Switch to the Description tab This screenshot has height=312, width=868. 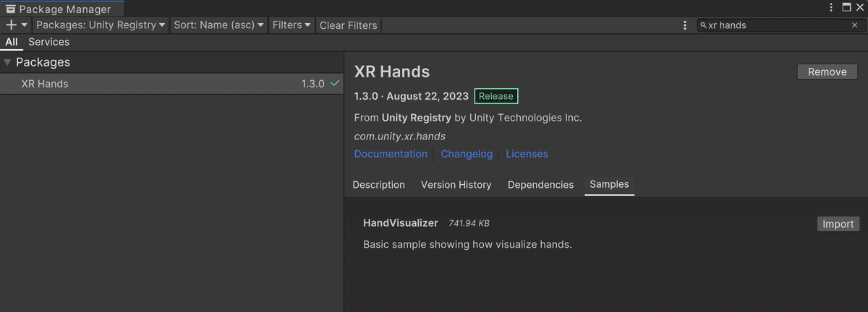click(379, 185)
